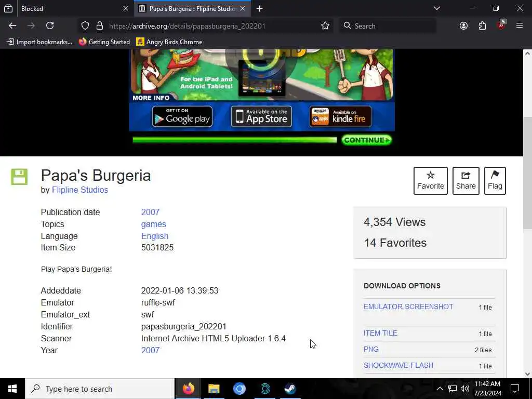Select the 14 Favorites text
This screenshot has width=532, height=399.
[x=395, y=243]
